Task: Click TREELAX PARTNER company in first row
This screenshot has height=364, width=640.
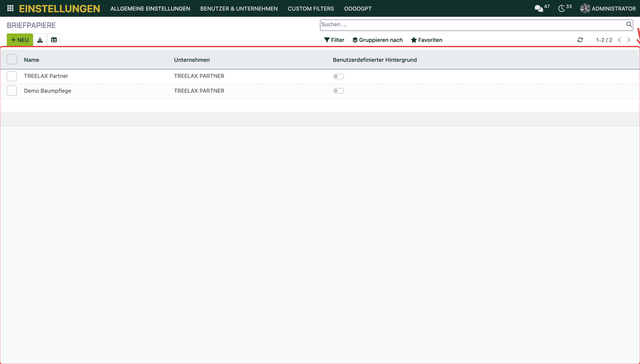Action: (199, 76)
